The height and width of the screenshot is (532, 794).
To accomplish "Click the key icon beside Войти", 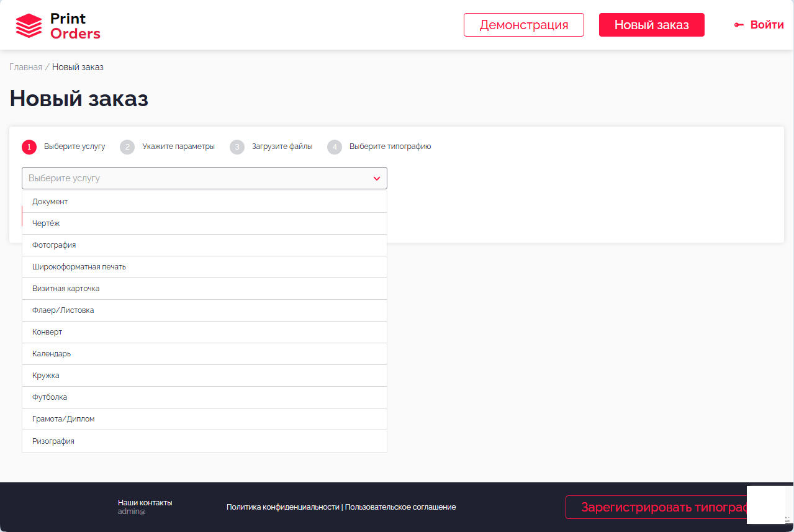I will pos(738,25).
